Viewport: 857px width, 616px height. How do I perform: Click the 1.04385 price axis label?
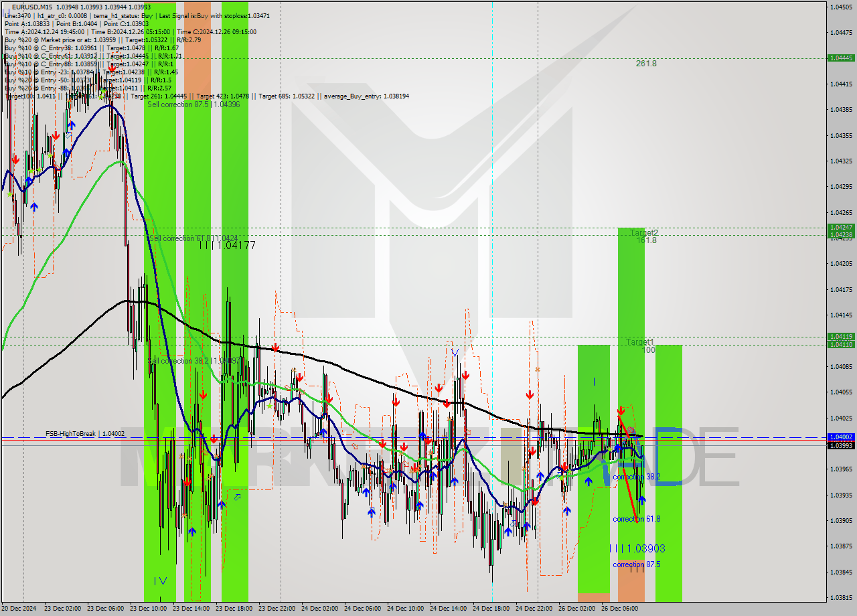tap(841, 109)
